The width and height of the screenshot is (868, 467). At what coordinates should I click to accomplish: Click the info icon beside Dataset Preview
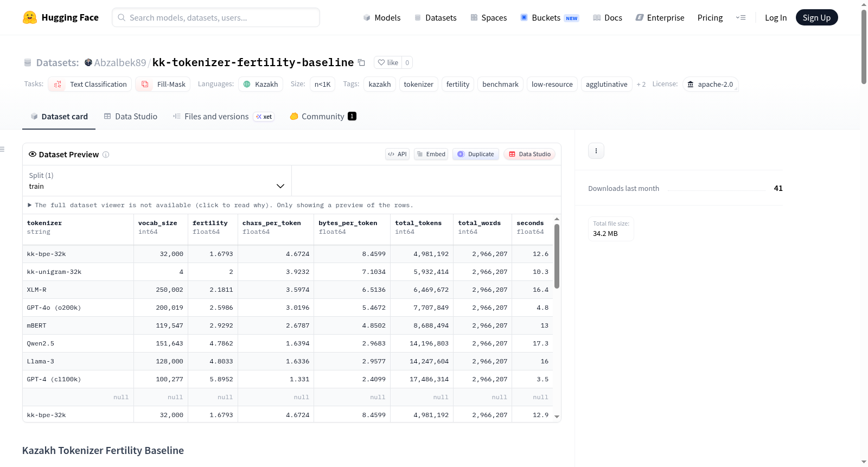click(x=106, y=155)
